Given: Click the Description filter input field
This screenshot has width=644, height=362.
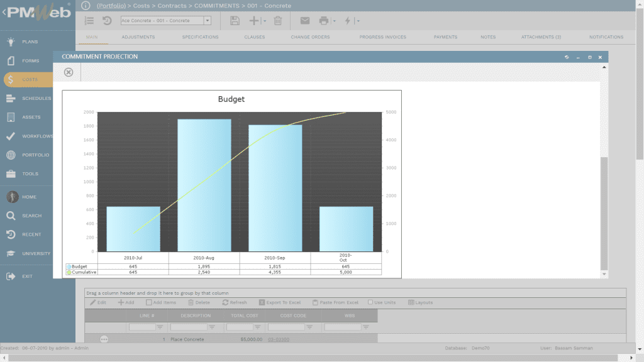Looking at the screenshot, I should 189,327.
